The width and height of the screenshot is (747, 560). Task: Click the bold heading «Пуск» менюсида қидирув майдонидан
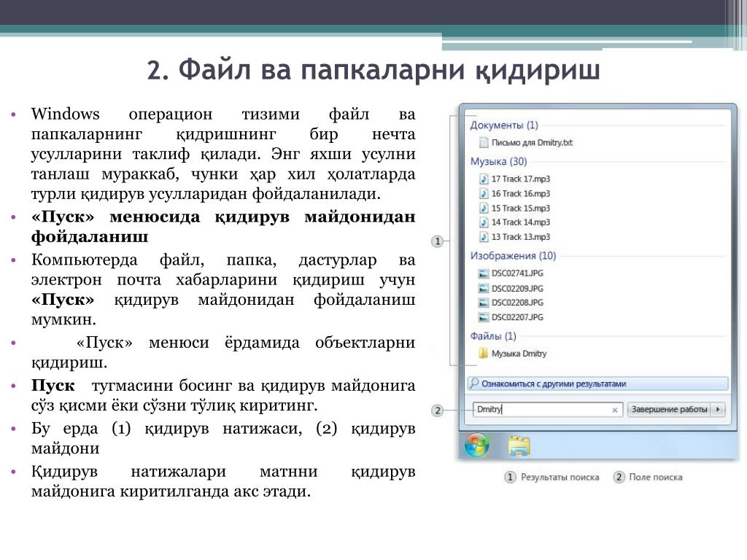(223, 217)
